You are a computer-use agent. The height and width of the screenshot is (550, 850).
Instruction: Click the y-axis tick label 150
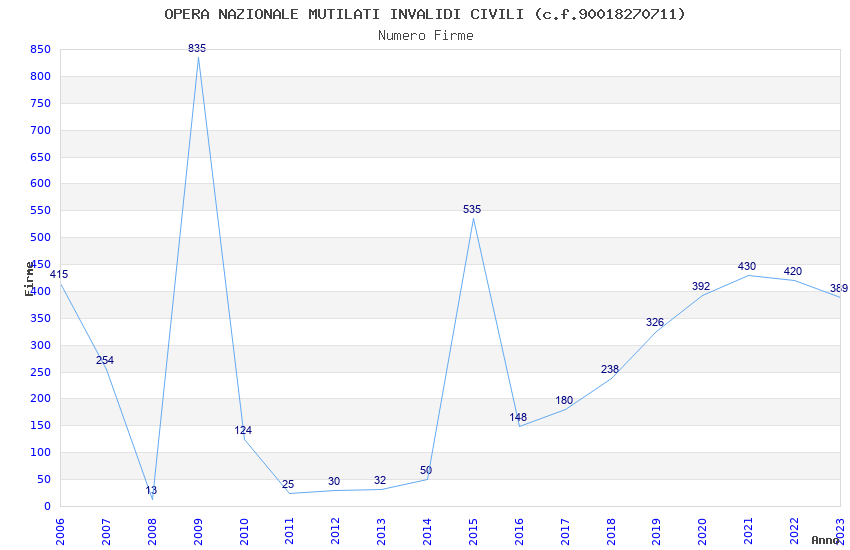[x=40, y=425]
